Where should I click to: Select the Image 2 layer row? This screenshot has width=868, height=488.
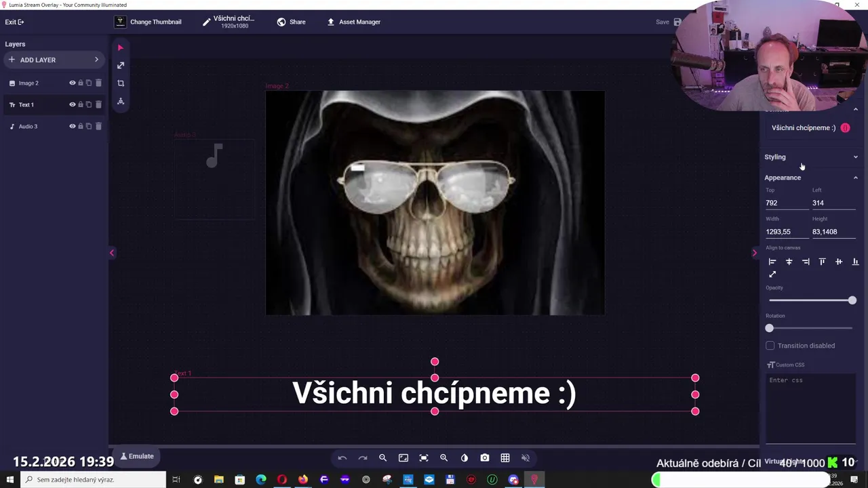pos(54,83)
